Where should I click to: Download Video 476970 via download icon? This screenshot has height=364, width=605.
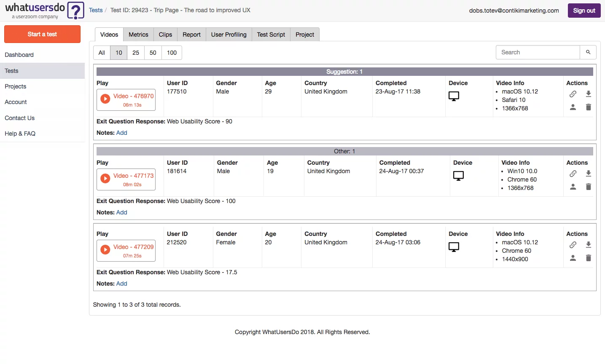pos(589,94)
